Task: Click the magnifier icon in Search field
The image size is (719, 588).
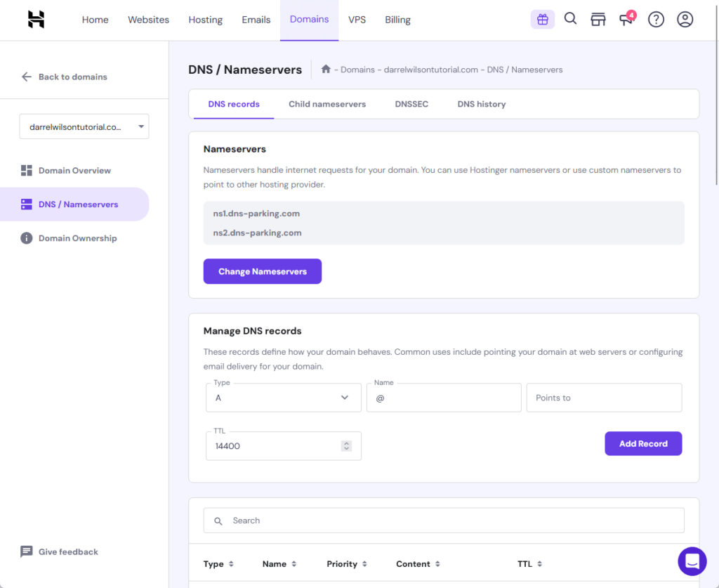Action: tap(218, 521)
